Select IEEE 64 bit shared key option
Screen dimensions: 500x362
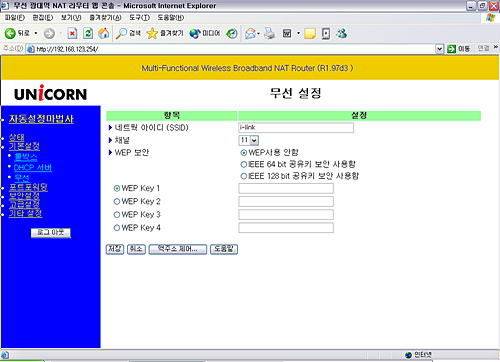(244, 164)
